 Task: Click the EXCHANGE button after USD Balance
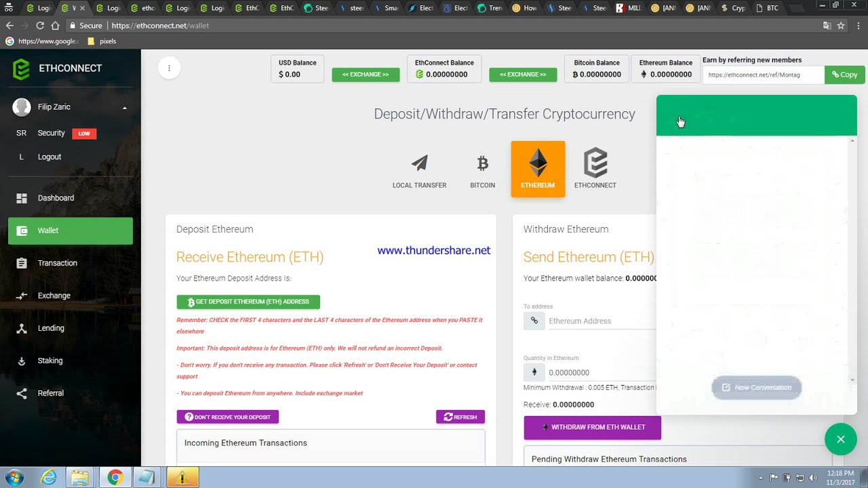(x=366, y=75)
